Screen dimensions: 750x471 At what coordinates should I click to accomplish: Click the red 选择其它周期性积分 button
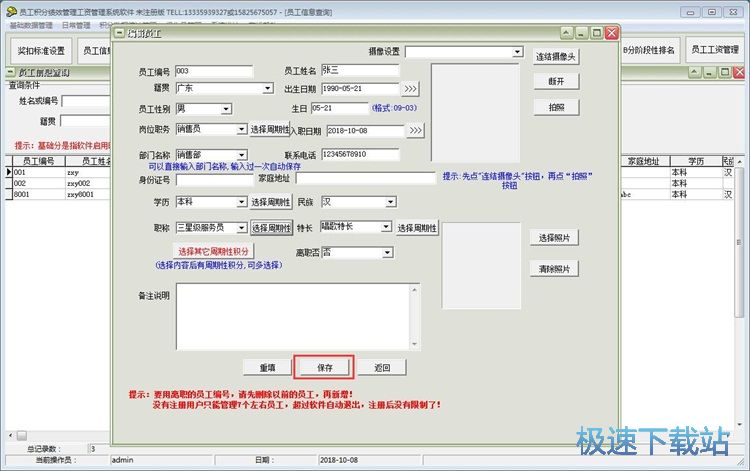click(x=213, y=251)
